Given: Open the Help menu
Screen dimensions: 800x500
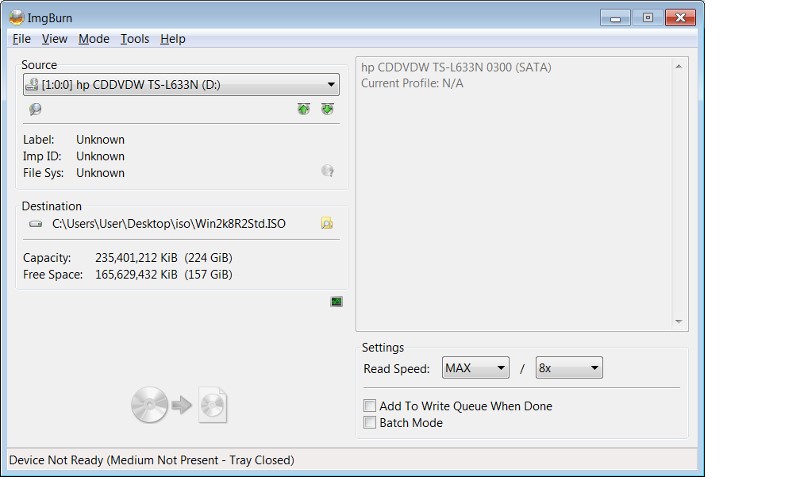Looking at the screenshot, I should point(173,39).
